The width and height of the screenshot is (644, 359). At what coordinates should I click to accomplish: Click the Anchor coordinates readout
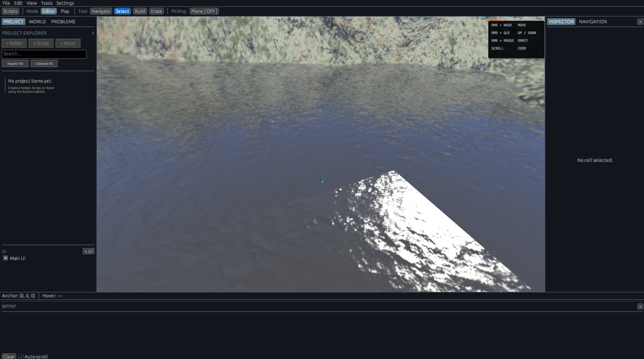click(x=19, y=296)
